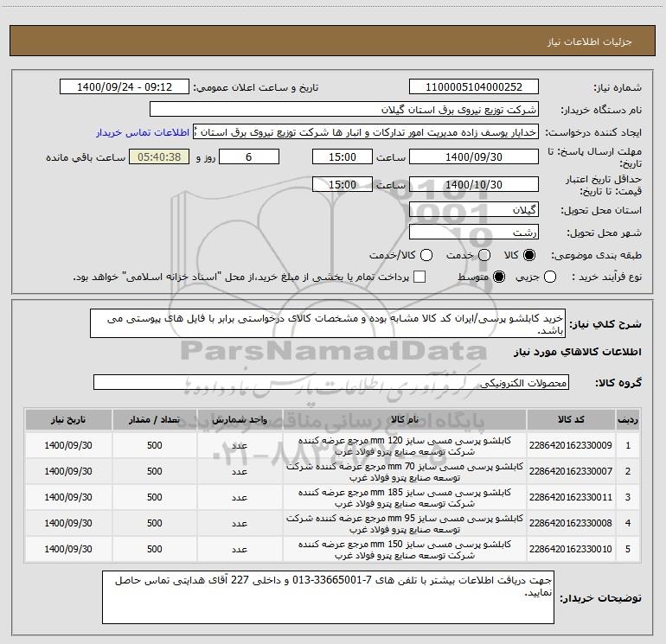Viewport: 666px width, 644px height.
Task: Click need date 1400/09/30 in row 5
Action: (68, 549)
